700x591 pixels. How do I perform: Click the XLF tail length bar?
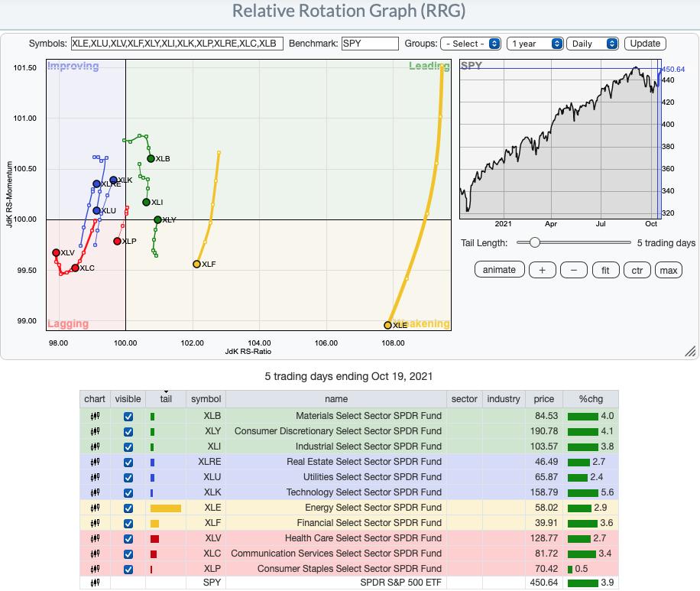pyautogui.click(x=154, y=524)
